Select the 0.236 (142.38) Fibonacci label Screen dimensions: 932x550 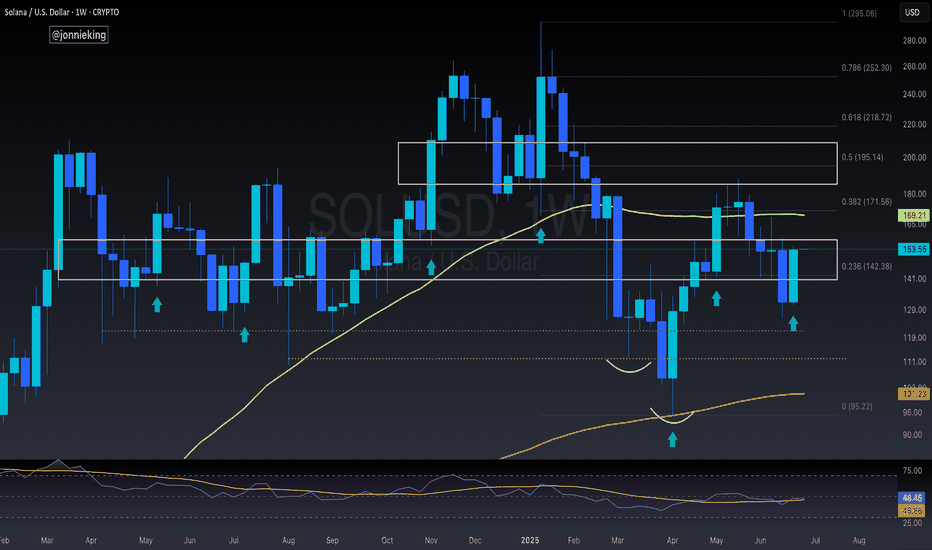(867, 266)
